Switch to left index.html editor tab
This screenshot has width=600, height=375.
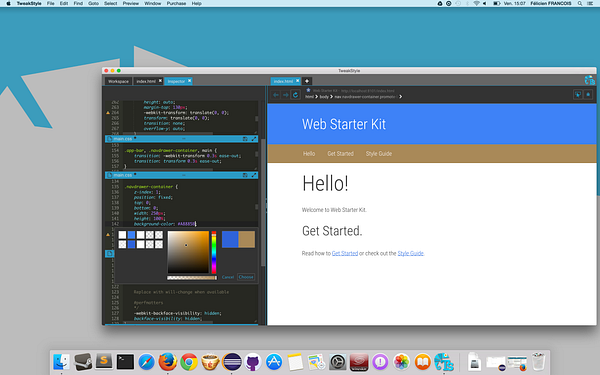(146, 81)
